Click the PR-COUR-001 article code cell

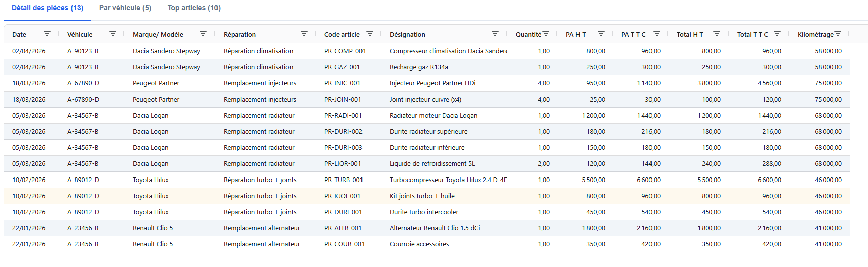[x=344, y=244]
